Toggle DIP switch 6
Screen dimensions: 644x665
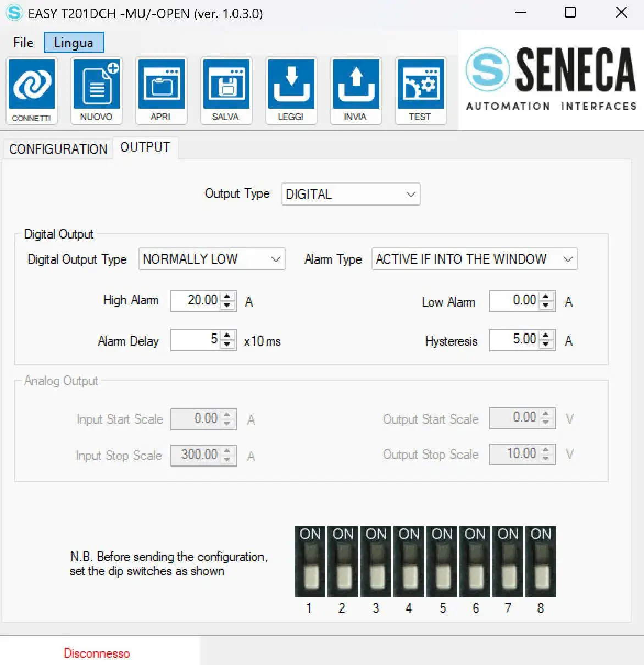pyautogui.click(x=475, y=562)
